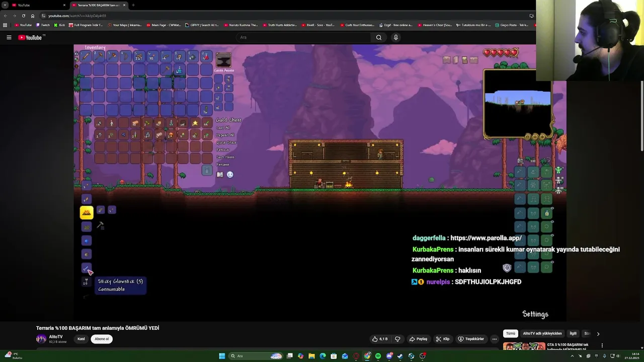Select the campfire crafting recipe
The width and height of the screenshot is (644, 362).
86,213
